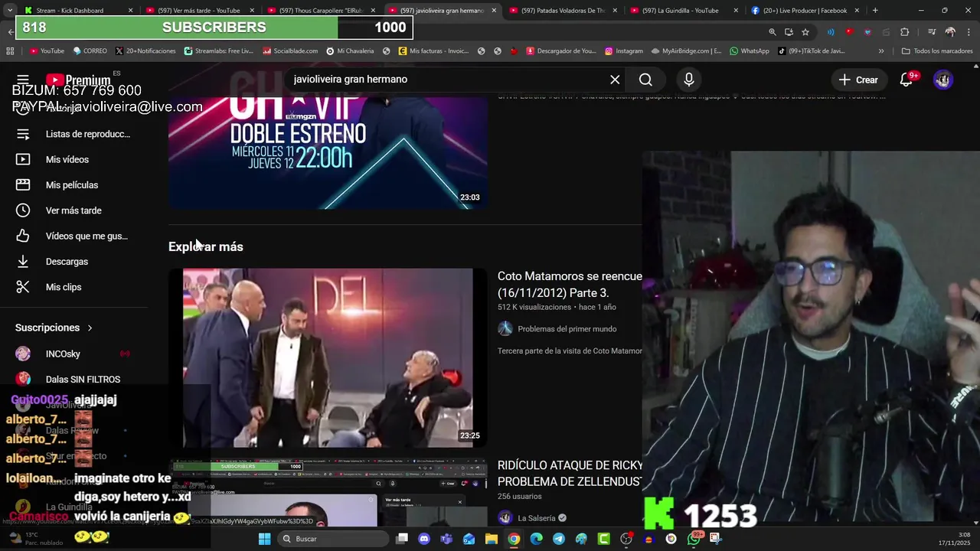This screenshot has width=980, height=551.
Task: Play La Salsería video thumbnail
Action: (328, 494)
